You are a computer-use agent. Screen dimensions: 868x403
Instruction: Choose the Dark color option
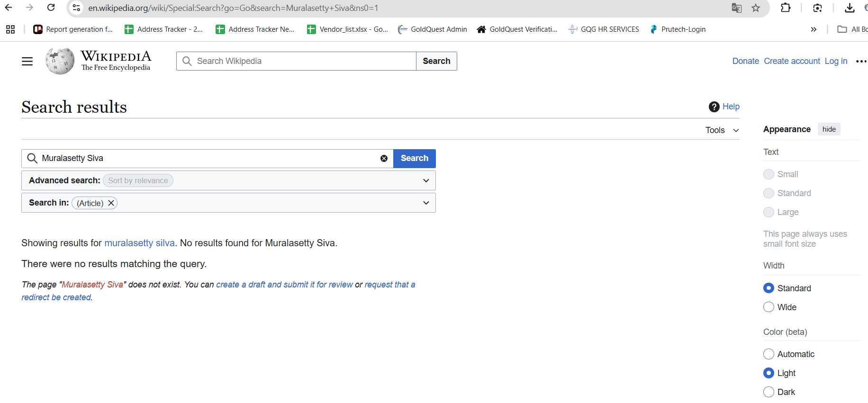769,392
